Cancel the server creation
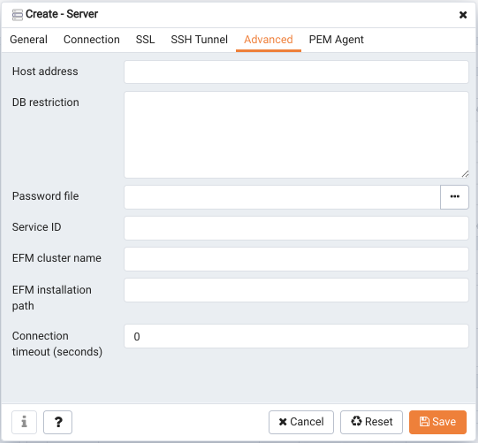Screen dimensions: 478x443 coord(301,422)
